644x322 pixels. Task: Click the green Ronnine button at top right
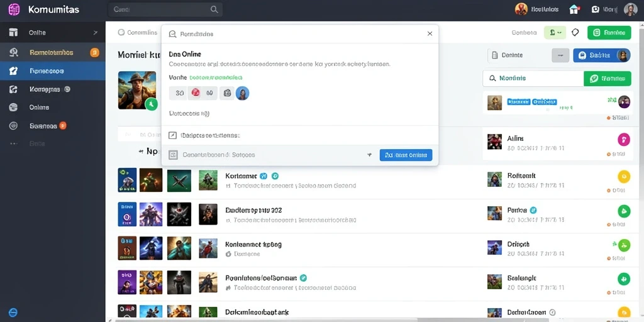pyautogui.click(x=609, y=33)
